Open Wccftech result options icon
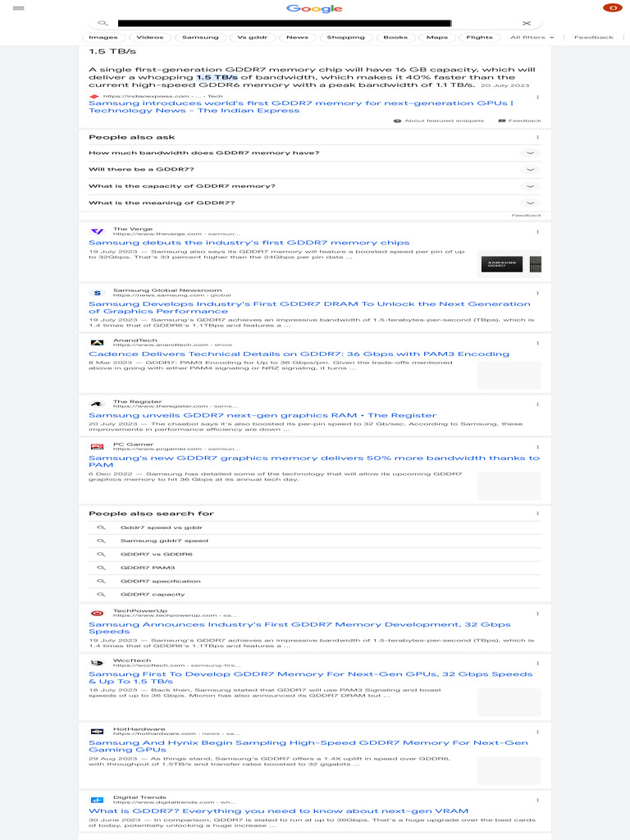 point(537,663)
